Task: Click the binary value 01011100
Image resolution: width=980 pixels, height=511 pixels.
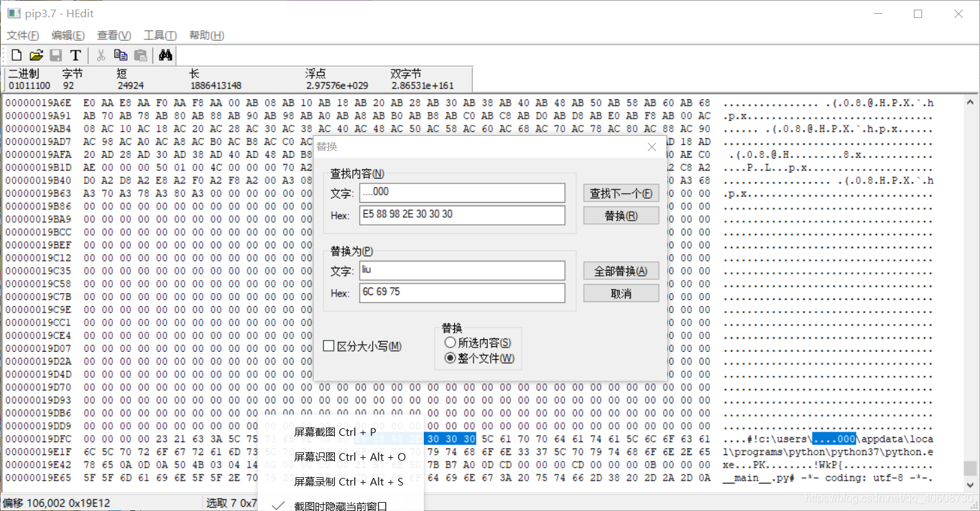Action: click(29, 86)
